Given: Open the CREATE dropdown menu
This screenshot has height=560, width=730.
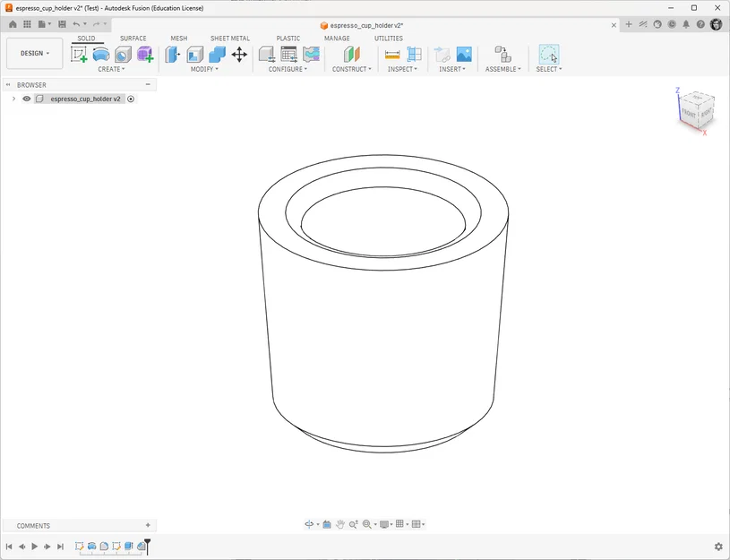Looking at the screenshot, I should click(x=111, y=69).
